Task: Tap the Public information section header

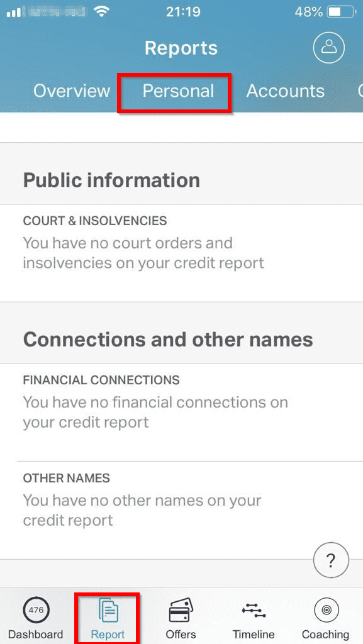Action: (112, 180)
